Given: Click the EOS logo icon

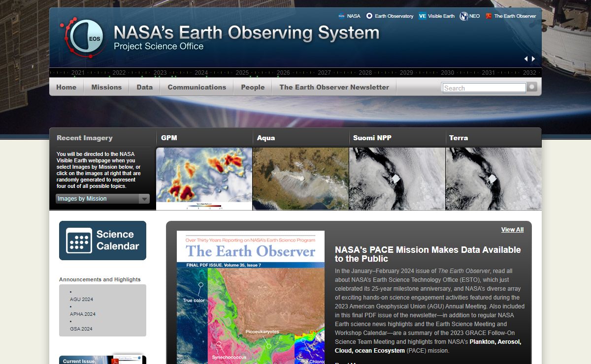Looking at the screenshot, I should [82, 37].
